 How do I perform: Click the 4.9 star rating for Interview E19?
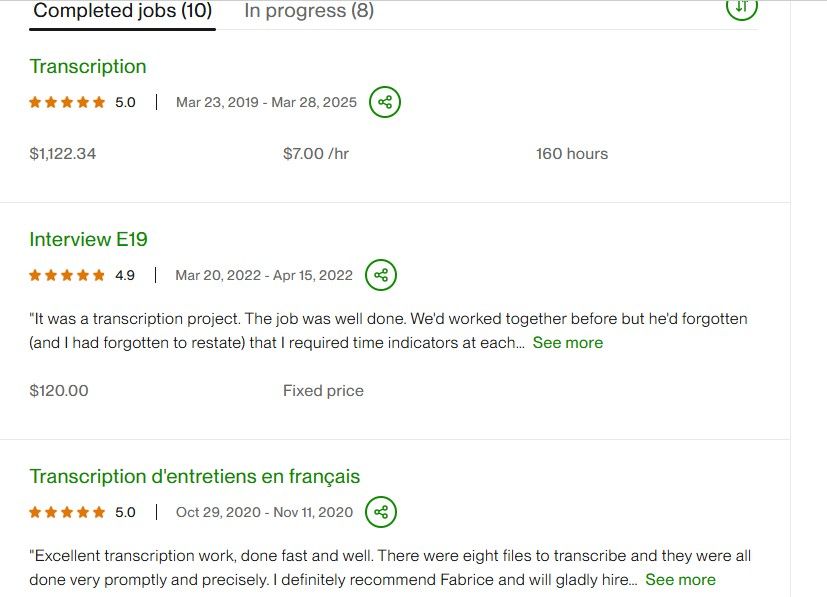67,275
